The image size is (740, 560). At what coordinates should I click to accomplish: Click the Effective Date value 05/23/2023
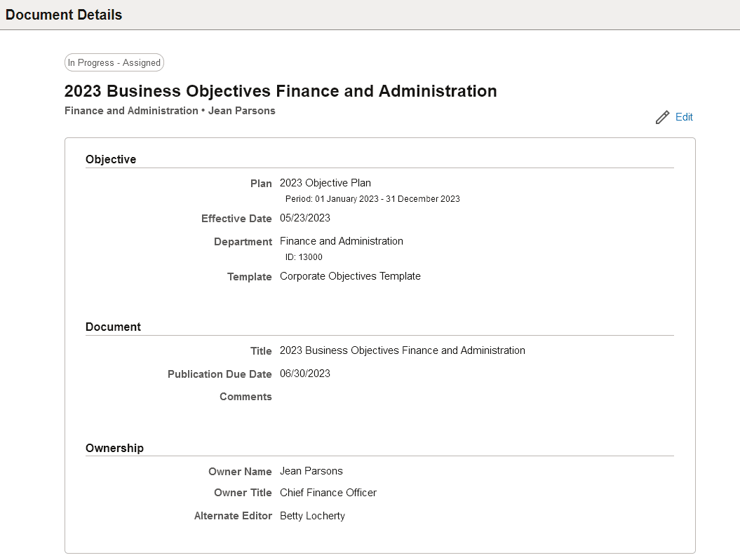304,218
